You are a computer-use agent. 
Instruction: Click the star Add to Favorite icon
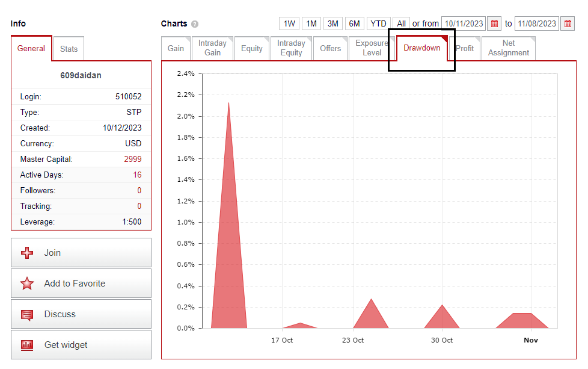pyautogui.click(x=27, y=284)
